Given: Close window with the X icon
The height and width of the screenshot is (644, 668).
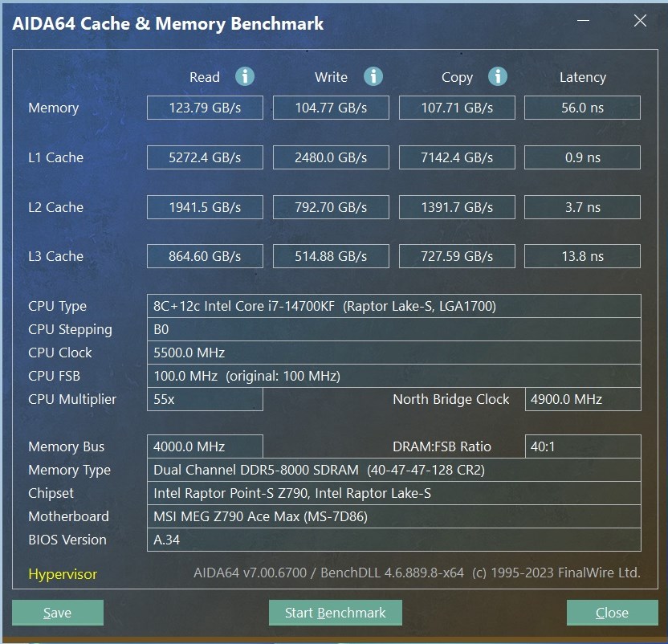Looking at the screenshot, I should point(640,20).
